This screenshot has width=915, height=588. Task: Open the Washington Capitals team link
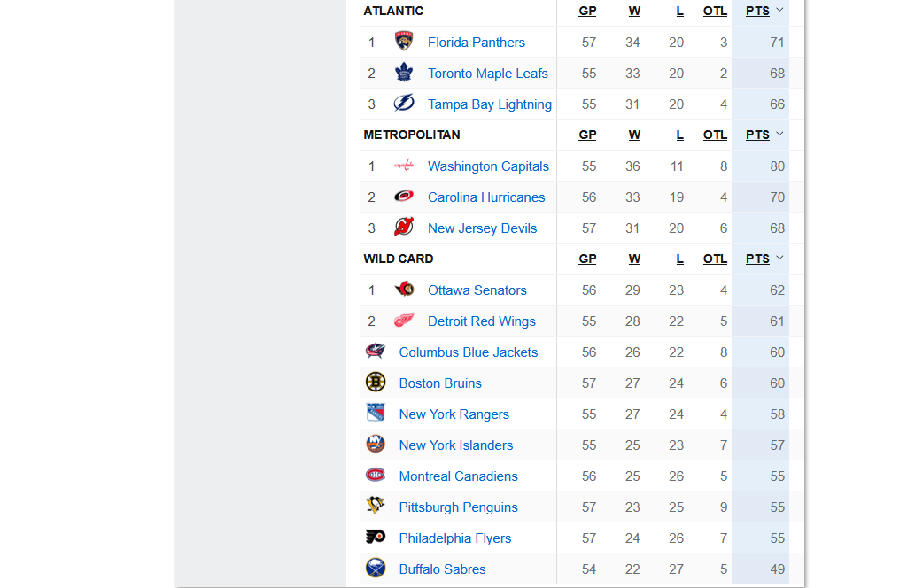click(x=488, y=166)
